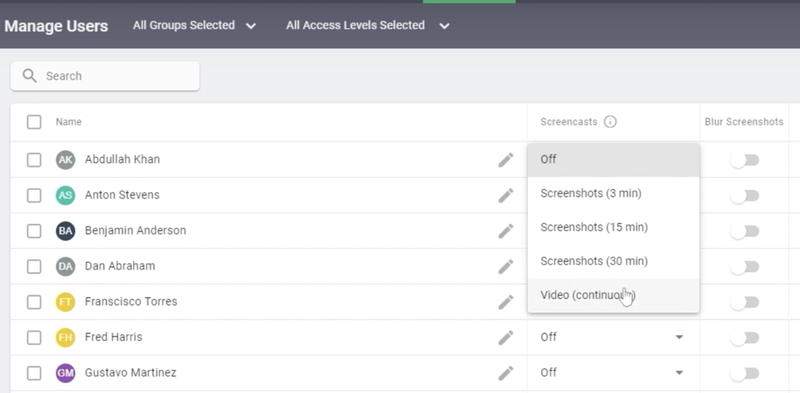Tick the checkbox next to Abdullah Khan

pyautogui.click(x=34, y=160)
